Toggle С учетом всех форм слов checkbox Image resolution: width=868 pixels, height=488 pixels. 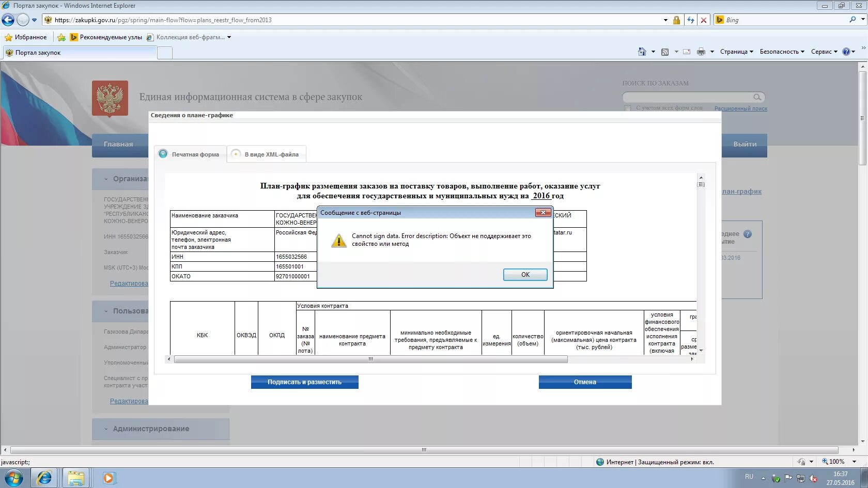click(x=628, y=108)
